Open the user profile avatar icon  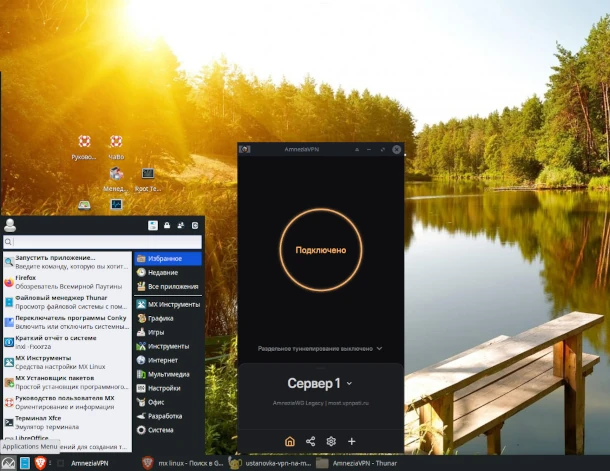[10, 225]
